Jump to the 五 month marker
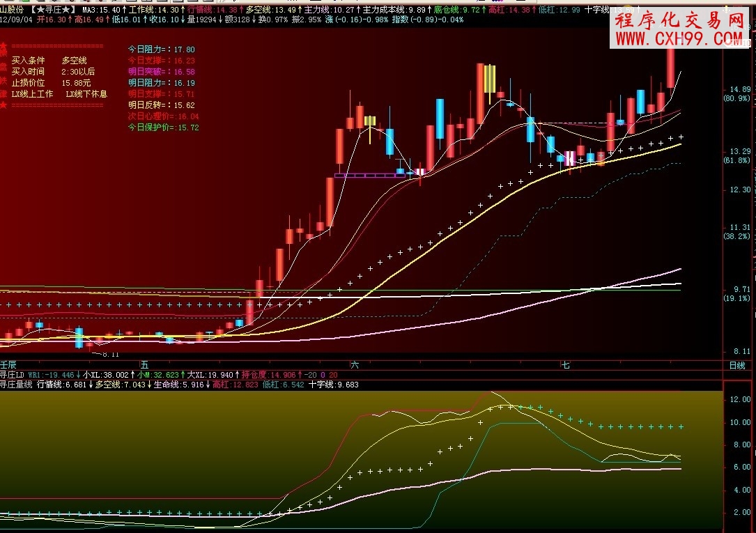The image size is (756, 533). [x=144, y=364]
